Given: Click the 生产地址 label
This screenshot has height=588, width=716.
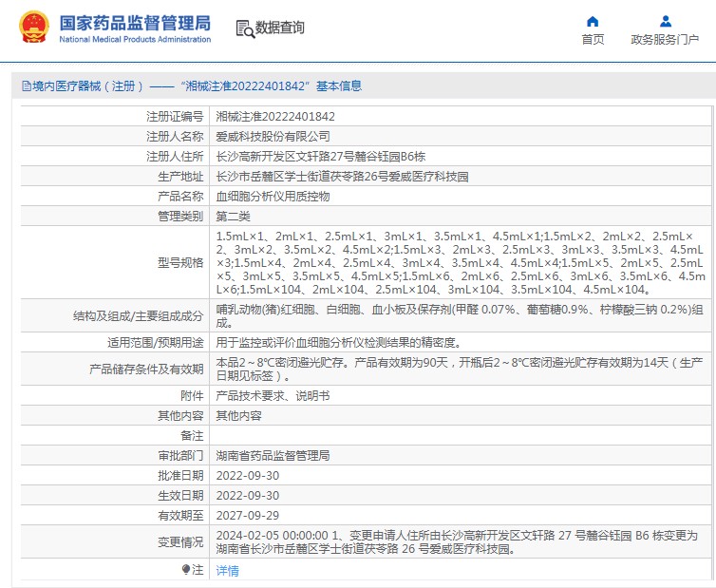Looking at the screenshot, I should coord(180,177).
